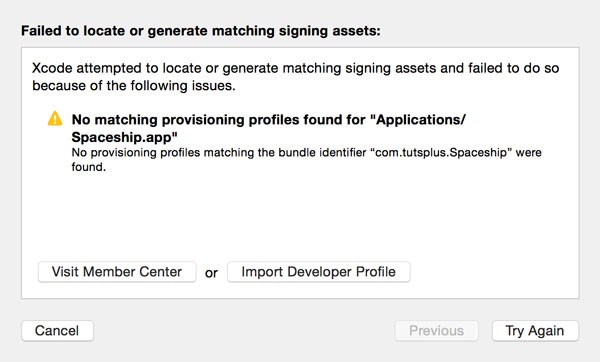Viewport: 600px width, 362px height.
Task: Click gray dialog area between Cancel and Previous
Action: [244, 331]
